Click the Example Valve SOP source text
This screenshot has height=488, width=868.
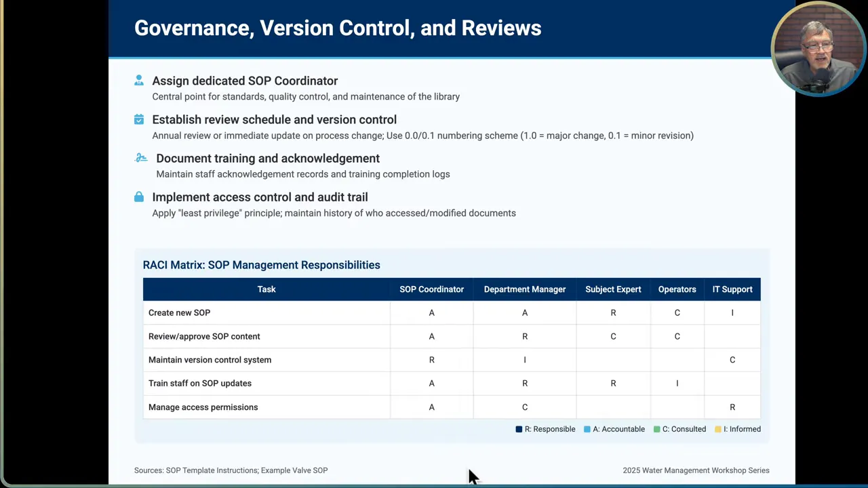pos(294,470)
